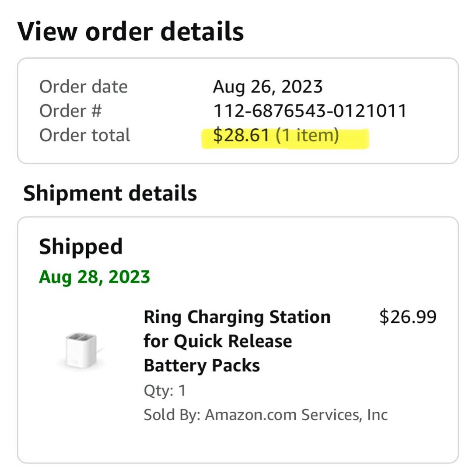Image resolution: width=476 pixels, height=473 pixels.
Task: Click the highlighted $28.61 order total
Action: pos(241,135)
